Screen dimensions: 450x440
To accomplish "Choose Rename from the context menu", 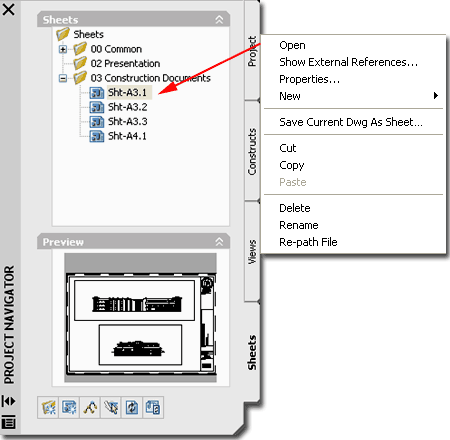I will (x=299, y=225).
